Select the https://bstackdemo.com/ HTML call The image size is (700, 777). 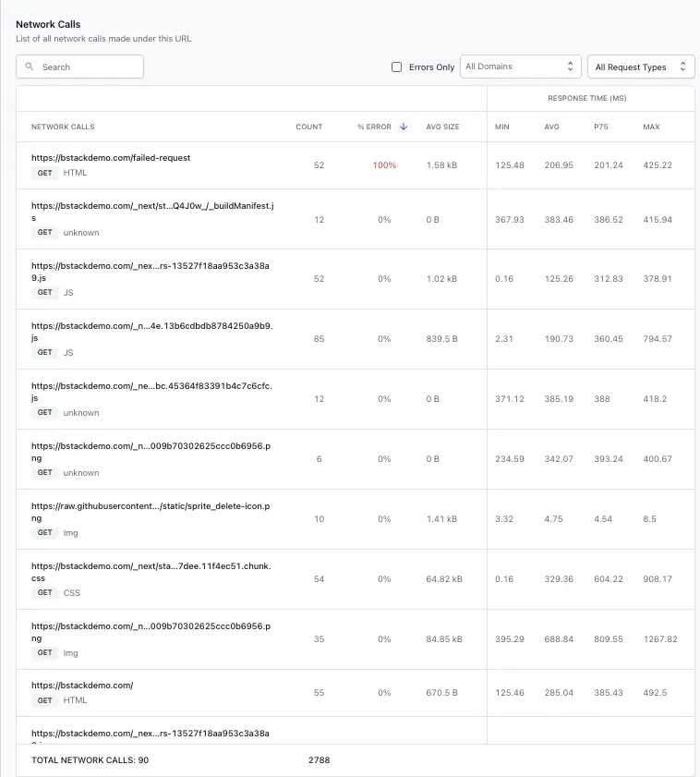(x=356, y=693)
